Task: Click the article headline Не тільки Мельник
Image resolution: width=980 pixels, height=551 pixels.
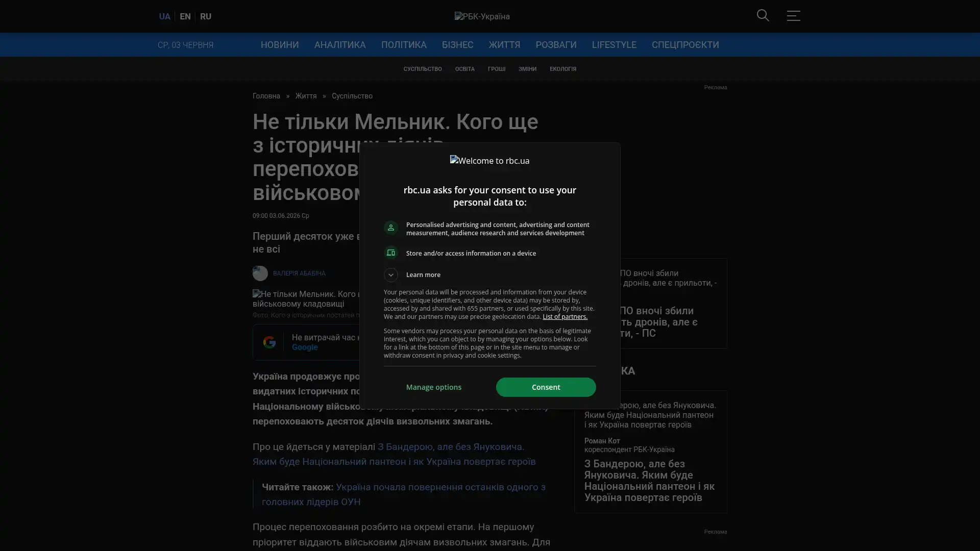Action: click(x=395, y=158)
